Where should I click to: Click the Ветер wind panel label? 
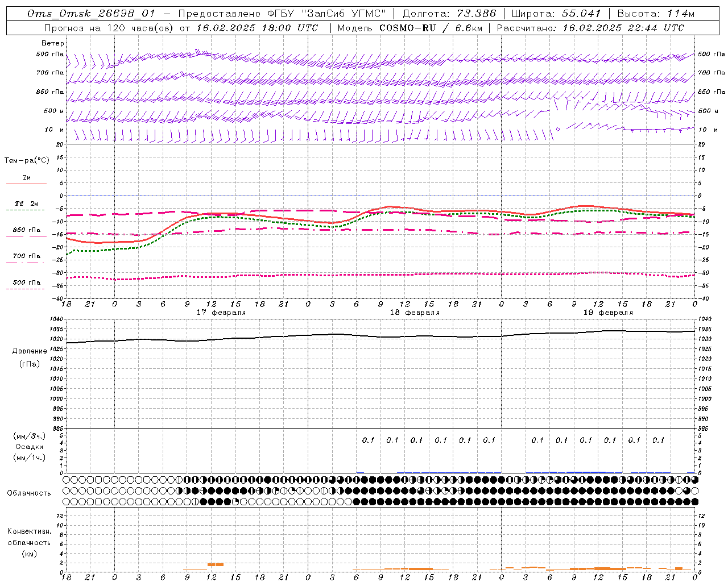point(53,43)
